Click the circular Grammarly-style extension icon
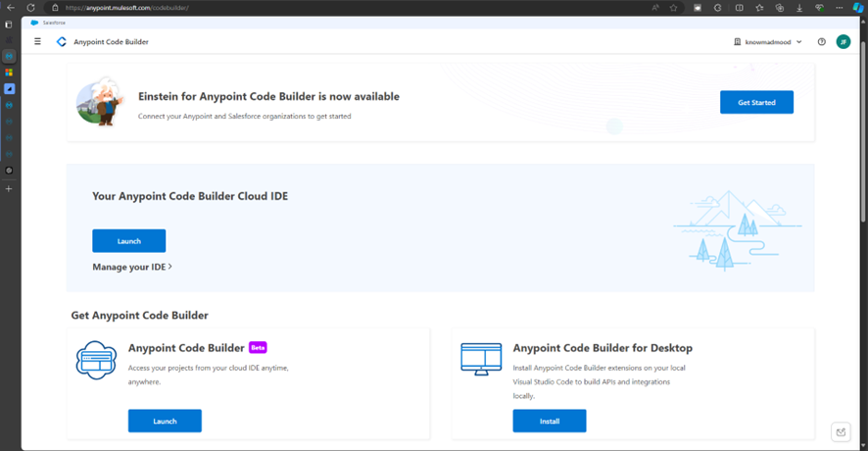868x451 pixels. pyautogui.click(x=718, y=8)
